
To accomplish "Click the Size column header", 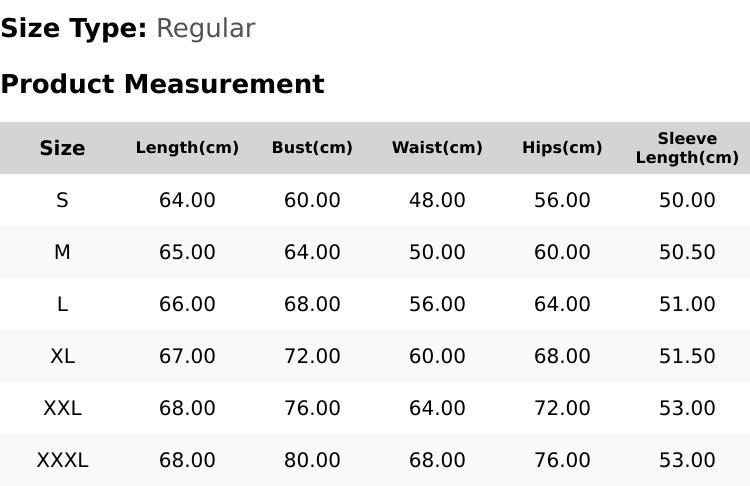I will pos(62,148).
